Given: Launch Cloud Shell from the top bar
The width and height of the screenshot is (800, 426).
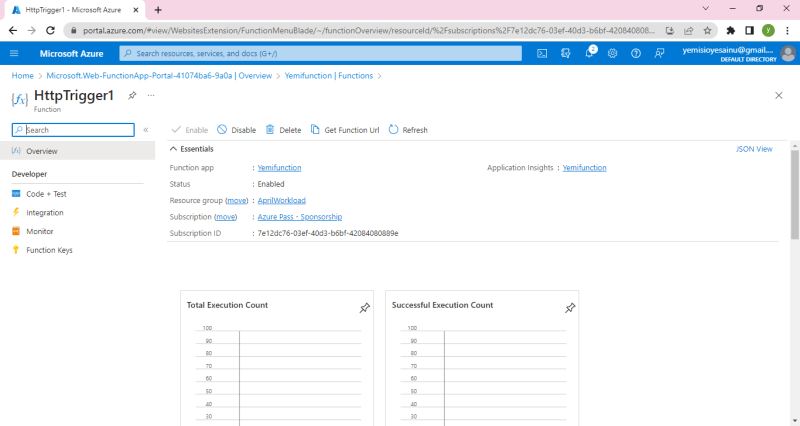Looking at the screenshot, I should pyautogui.click(x=542, y=53).
